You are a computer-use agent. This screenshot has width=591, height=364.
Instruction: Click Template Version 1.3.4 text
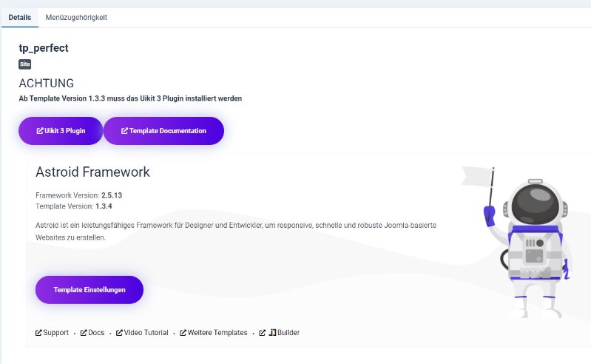74,206
